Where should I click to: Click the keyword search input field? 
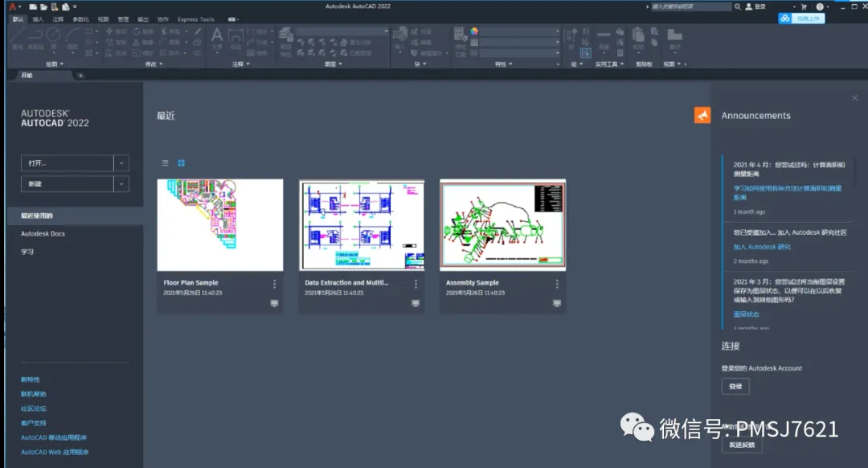pyautogui.click(x=691, y=6)
